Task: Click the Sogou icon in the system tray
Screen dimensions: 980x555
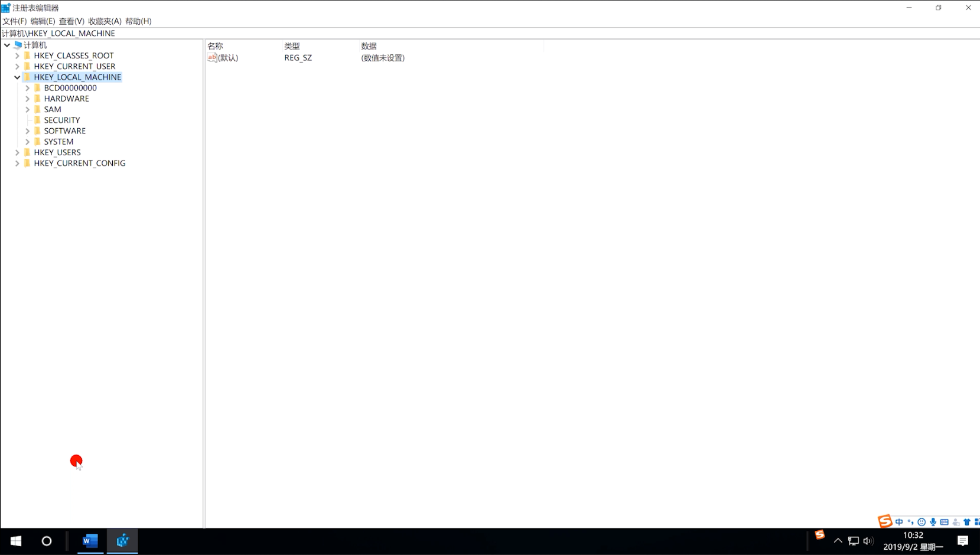Action: [820, 535]
